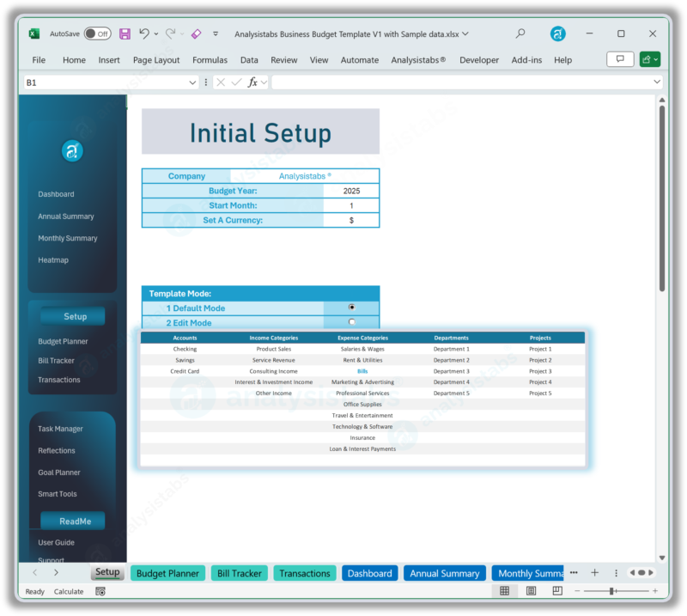The image size is (687, 616).
Task: Open Heatmap from the sidebar
Action: 53,260
